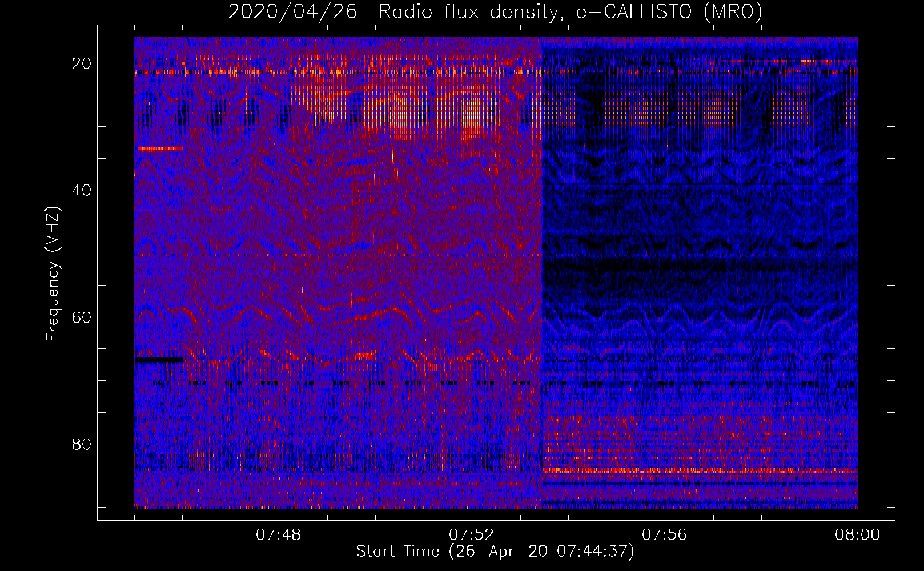
Task: Click the 08:00 time tick label
Action: [x=857, y=535]
